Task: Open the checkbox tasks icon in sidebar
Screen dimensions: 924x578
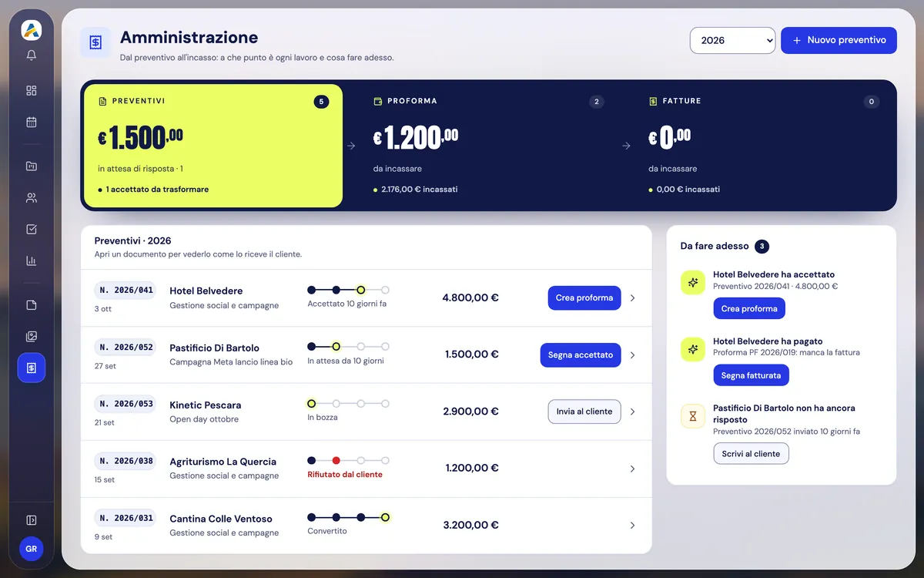Action: 32,229
